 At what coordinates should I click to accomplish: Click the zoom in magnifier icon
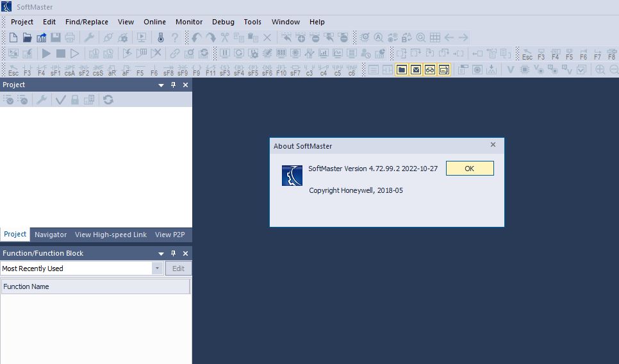pyautogui.click(x=600, y=70)
